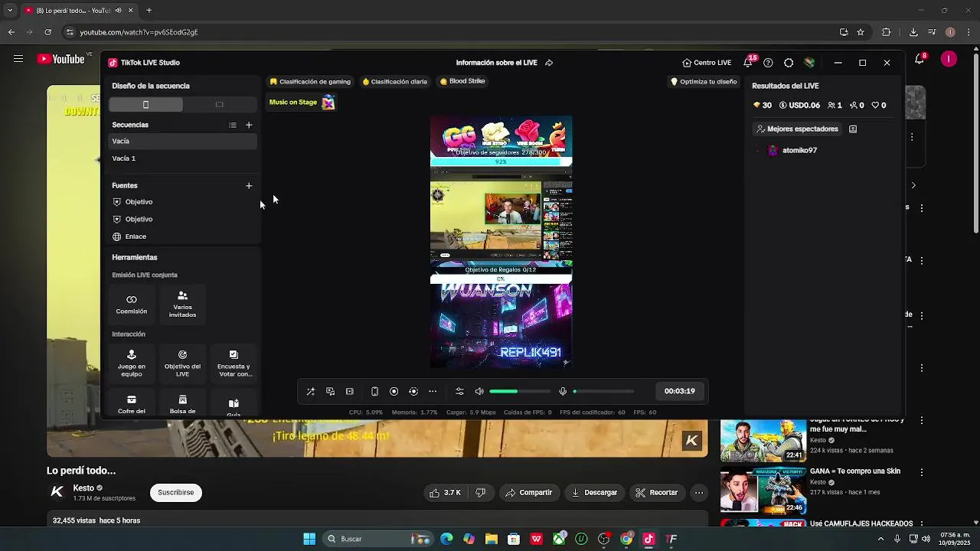Open more actions three-dots under video

tap(699, 493)
